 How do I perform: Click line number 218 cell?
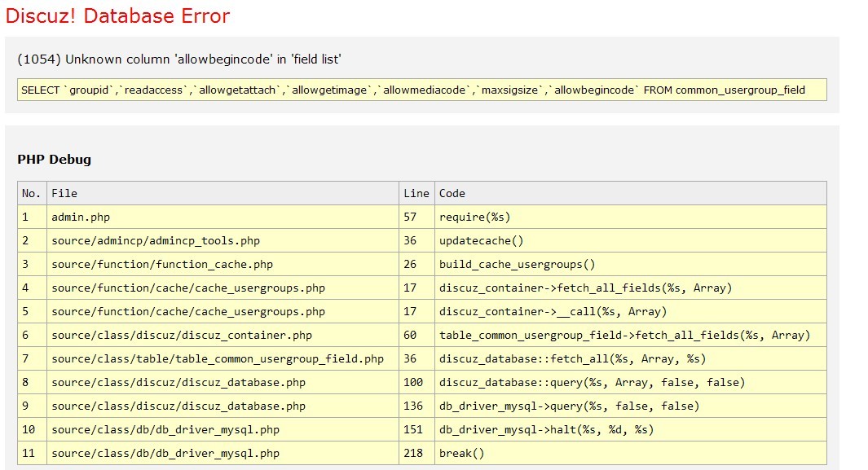coord(416,454)
